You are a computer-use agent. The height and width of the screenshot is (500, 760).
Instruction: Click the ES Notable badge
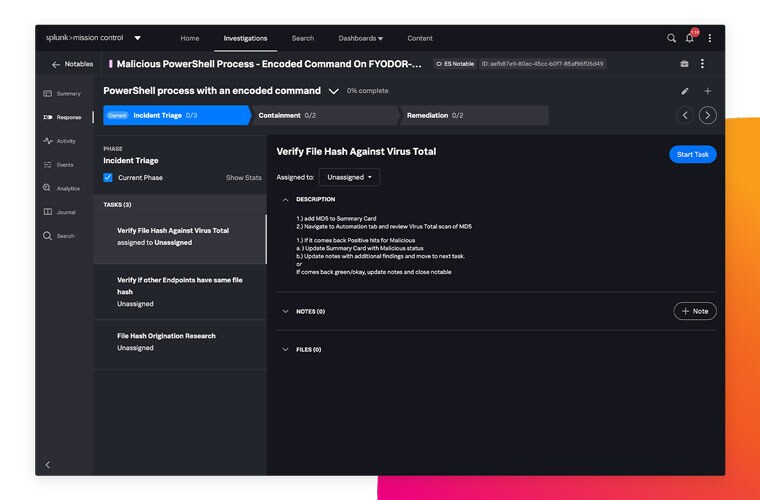(455, 64)
